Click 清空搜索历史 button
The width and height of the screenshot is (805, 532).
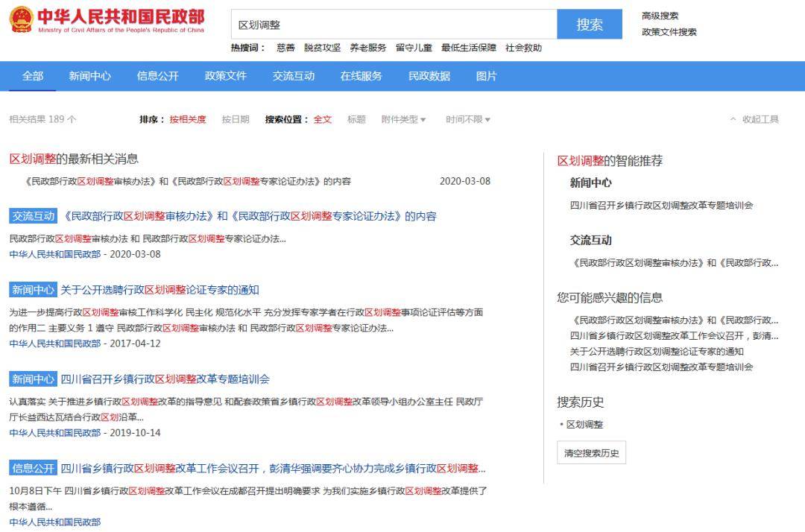[591, 452]
